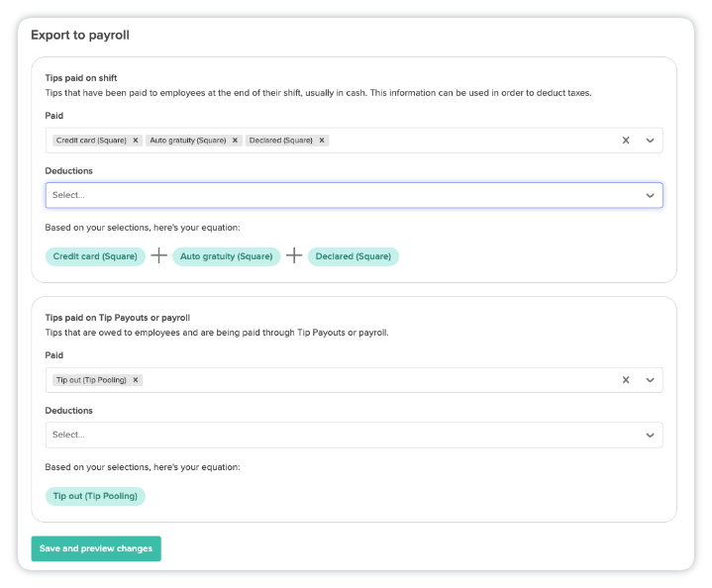Image resolution: width=712 pixels, height=588 pixels.
Task: Clear all selections in shift Paid field
Action: coord(626,141)
